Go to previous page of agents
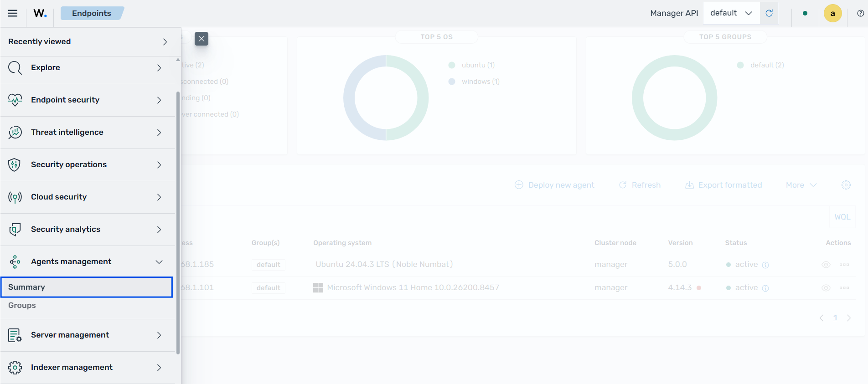 [821, 318]
